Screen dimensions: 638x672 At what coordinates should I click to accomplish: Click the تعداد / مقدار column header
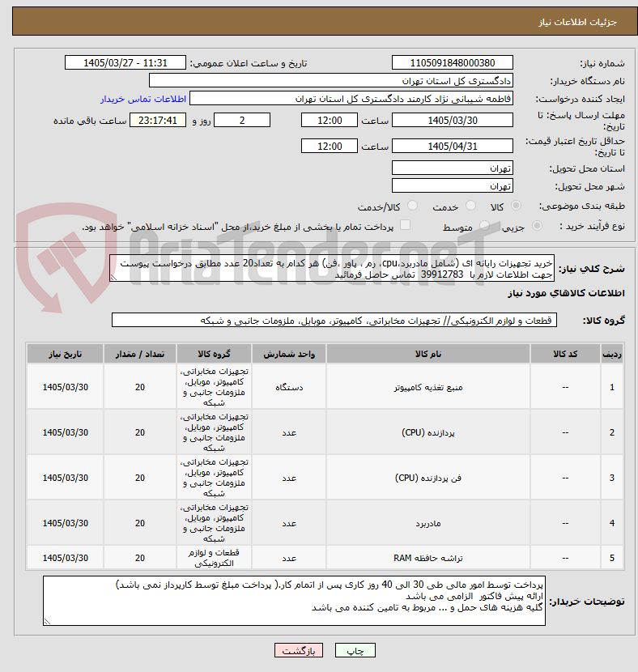pyautogui.click(x=140, y=354)
